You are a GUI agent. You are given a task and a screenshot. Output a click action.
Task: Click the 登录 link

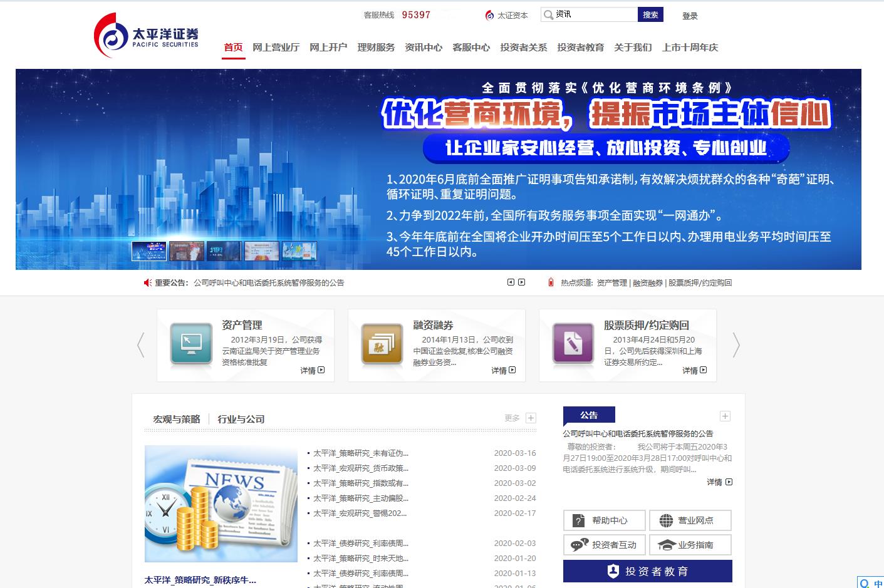pyautogui.click(x=690, y=16)
